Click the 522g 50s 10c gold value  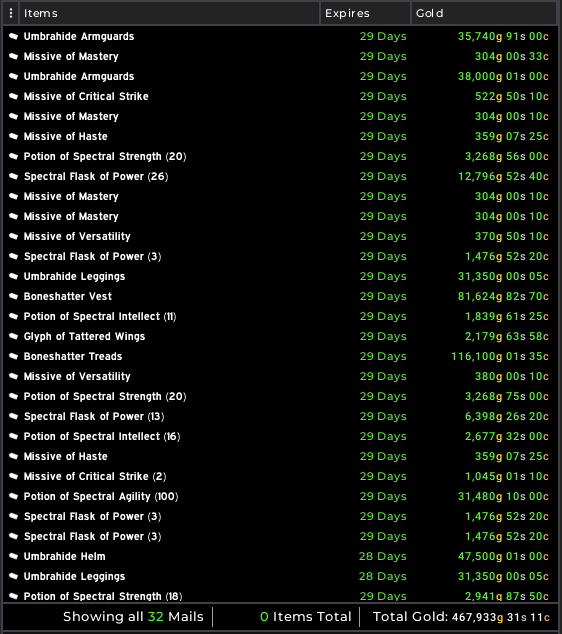pos(512,96)
